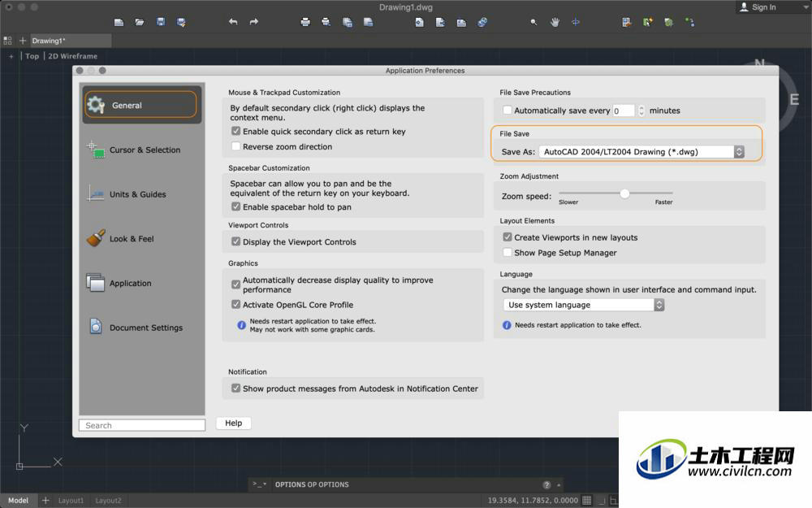
Task: Select the Look & Feel category
Action: coord(140,238)
